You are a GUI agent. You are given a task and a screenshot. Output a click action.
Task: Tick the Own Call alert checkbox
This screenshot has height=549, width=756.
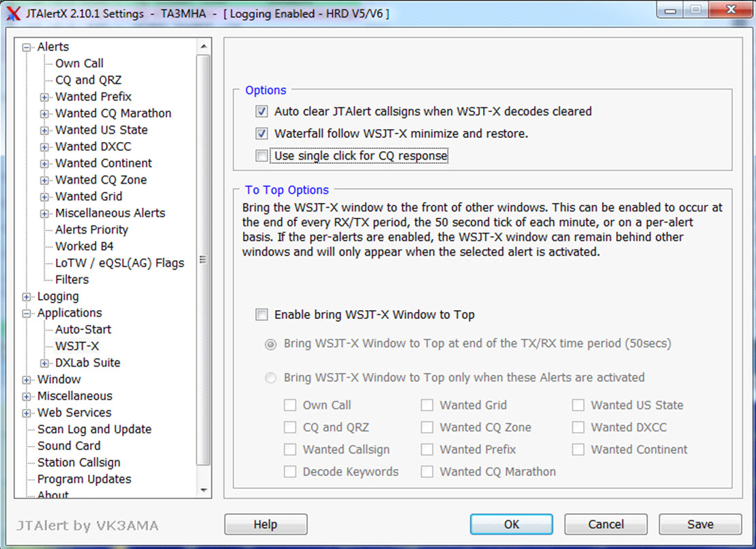pos(290,405)
